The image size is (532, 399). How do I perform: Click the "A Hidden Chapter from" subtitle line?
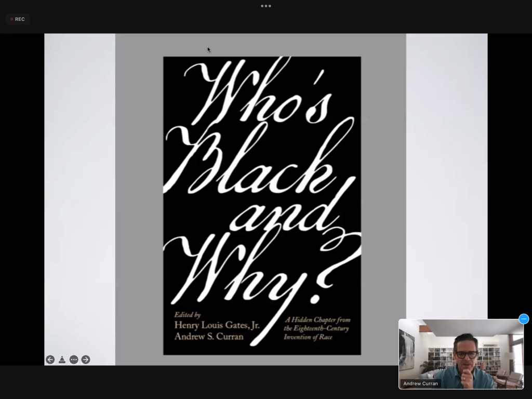[317, 320]
